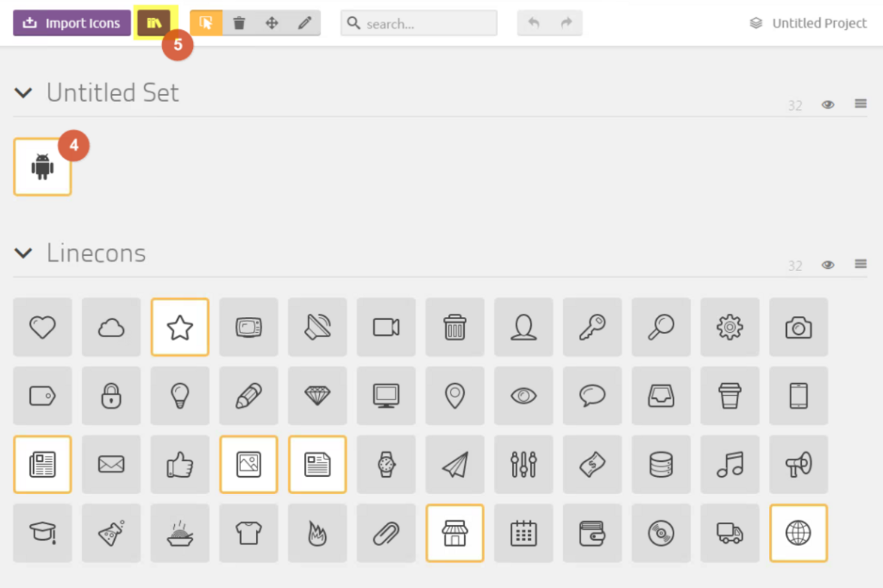
Task: Collapse the Untitled Set section
Action: [x=23, y=93]
